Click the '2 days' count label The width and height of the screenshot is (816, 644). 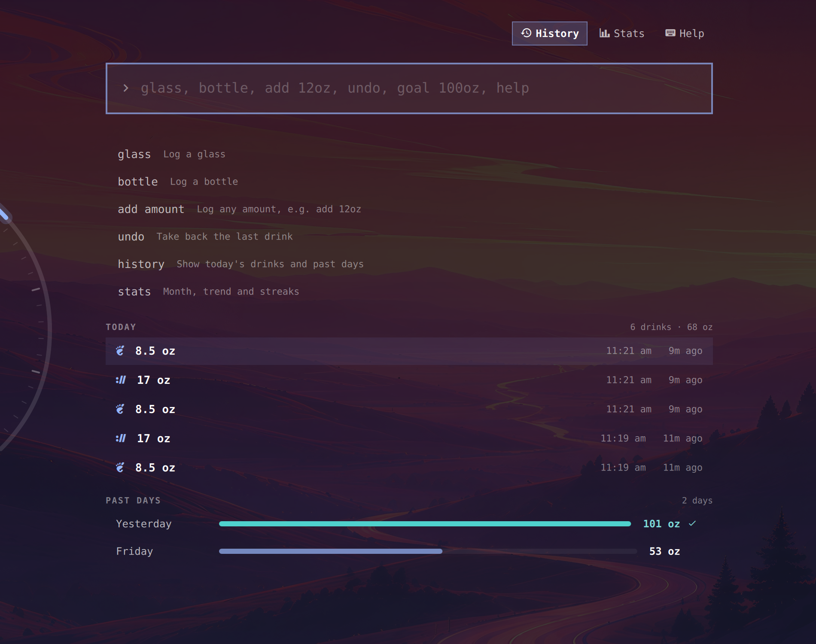tap(697, 501)
